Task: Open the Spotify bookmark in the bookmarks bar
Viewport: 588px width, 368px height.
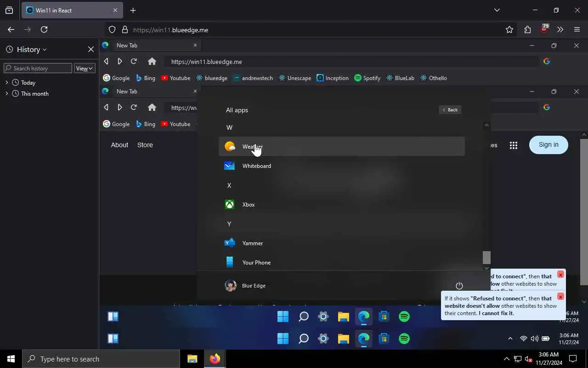Action: (367, 78)
